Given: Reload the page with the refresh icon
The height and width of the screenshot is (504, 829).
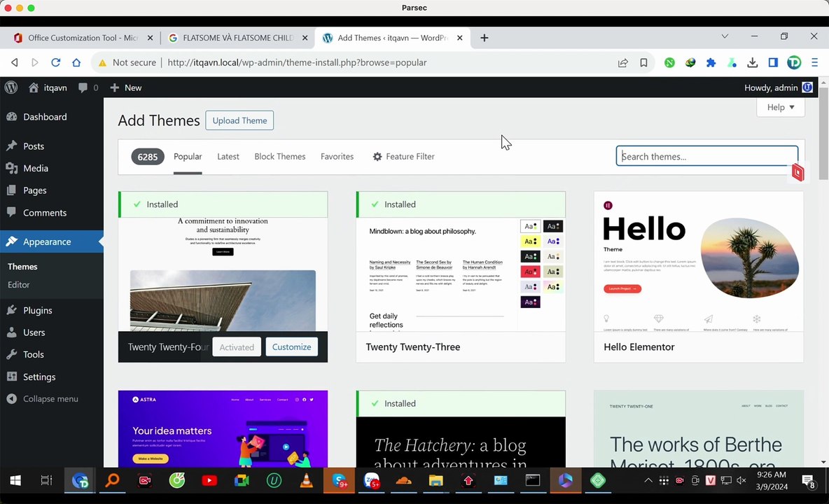Looking at the screenshot, I should click(x=55, y=62).
